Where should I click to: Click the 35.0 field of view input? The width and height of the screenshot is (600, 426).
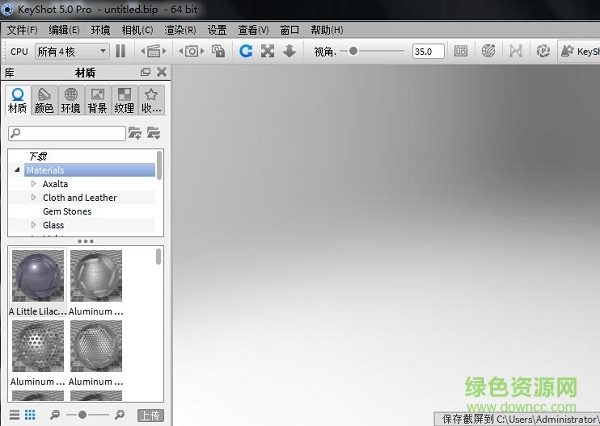[428, 51]
